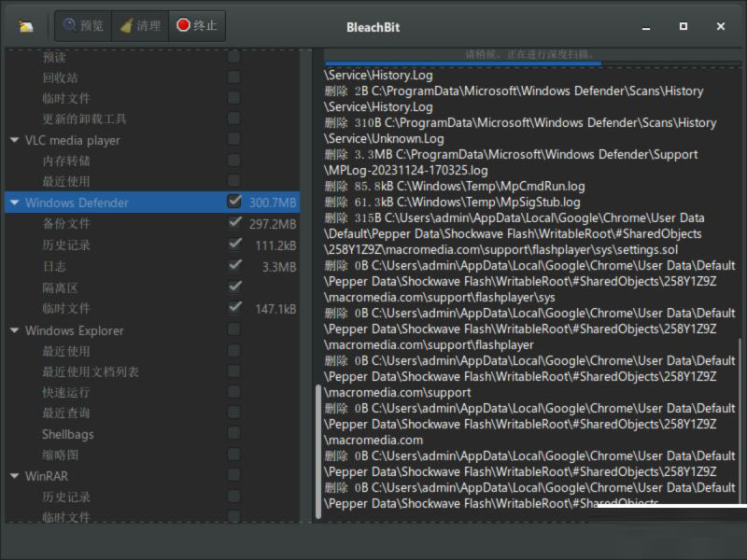The height and width of the screenshot is (560, 747).
Task: Select the 快速运行 tree item
Action: [65, 392]
